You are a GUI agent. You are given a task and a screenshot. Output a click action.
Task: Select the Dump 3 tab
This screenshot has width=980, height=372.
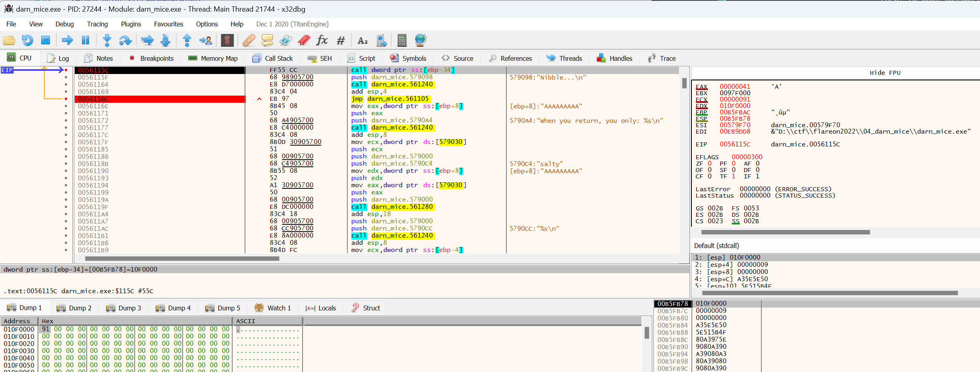tap(123, 308)
